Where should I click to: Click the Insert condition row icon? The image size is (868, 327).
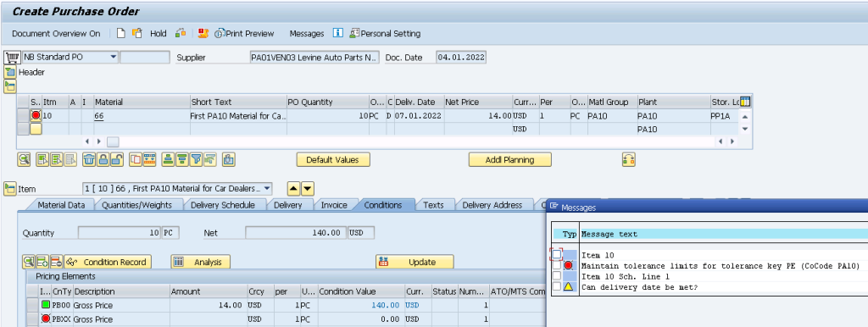[x=42, y=263]
